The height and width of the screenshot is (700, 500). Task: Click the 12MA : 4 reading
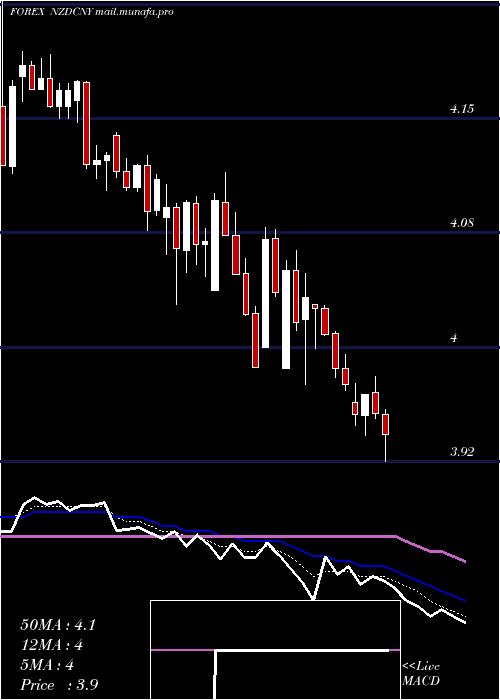[52, 645]
